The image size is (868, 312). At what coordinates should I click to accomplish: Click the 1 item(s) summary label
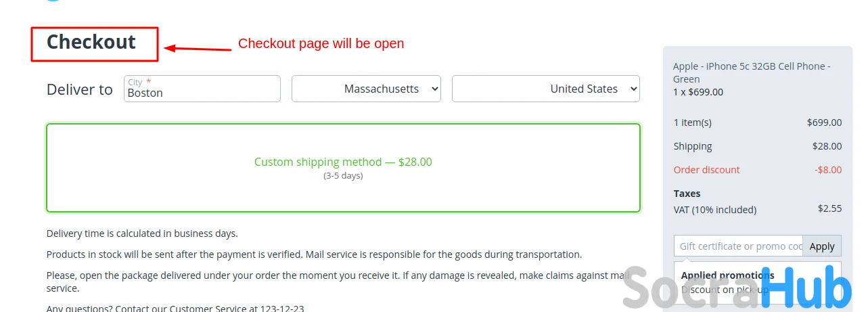click(x=692, y=122)
